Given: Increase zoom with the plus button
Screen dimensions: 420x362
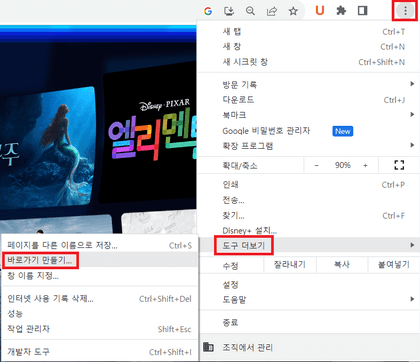Looking at the screenshot, I should click(365, 165).
